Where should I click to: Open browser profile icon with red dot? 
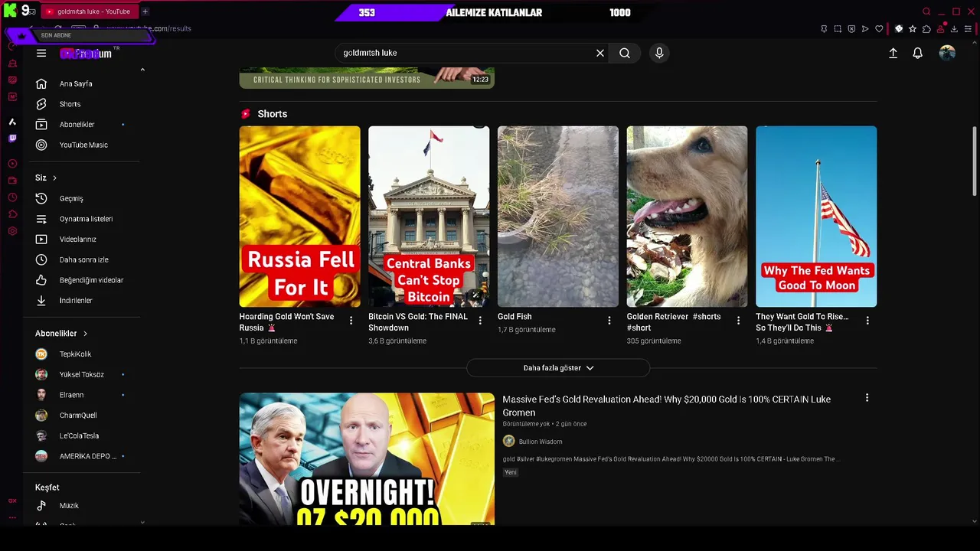(941, 29)
